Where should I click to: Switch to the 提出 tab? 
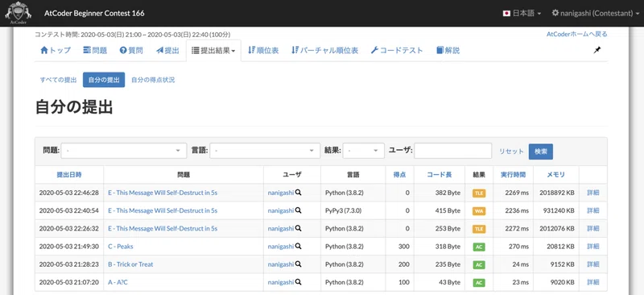click(x=167, y=51)
